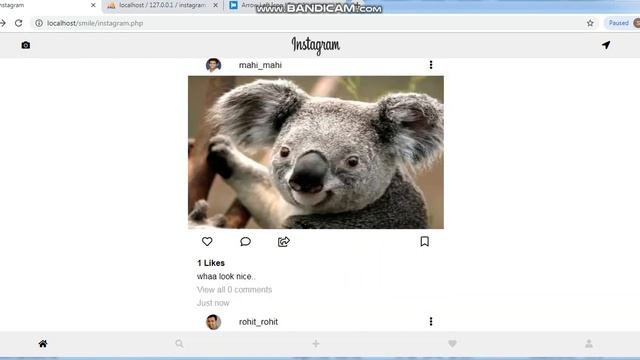Image resolution: width=640 pixels, height=360 pixels.
Task: Open mahi_mahi username link
Action: [x=260, y=65]
